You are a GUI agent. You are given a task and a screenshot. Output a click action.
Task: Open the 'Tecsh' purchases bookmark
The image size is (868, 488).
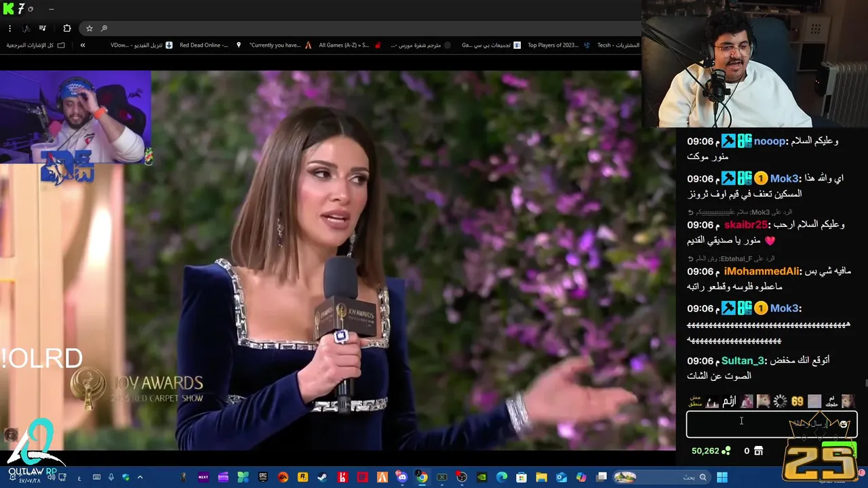pyautogui.click(x=618, y=45)
